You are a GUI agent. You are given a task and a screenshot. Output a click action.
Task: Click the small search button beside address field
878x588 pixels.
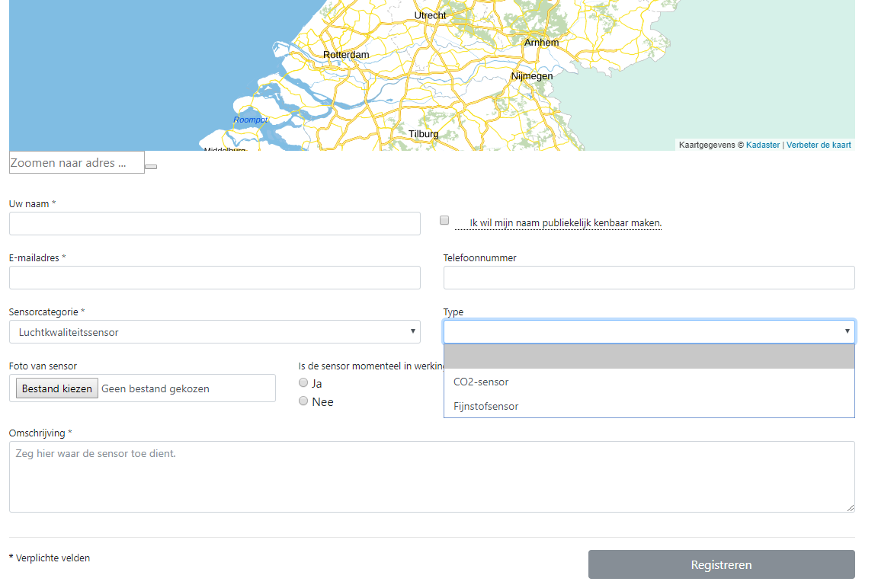151,166
